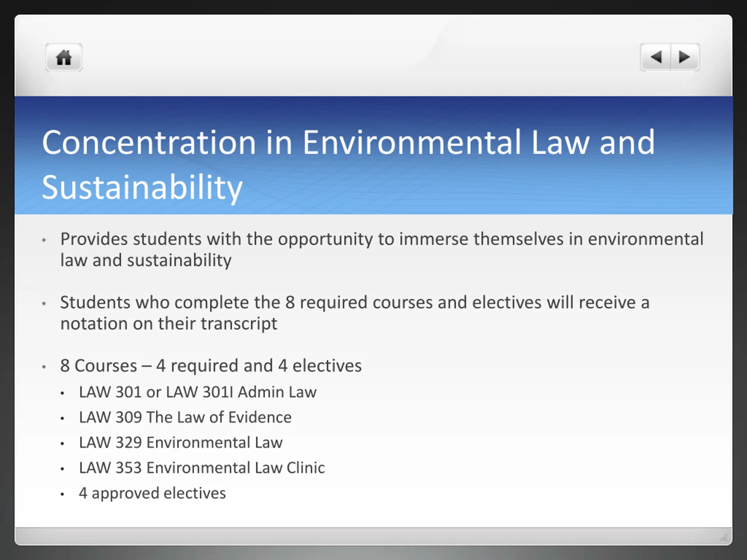The width and height of the screenshot is (747, 560).
Task: Select the 'LAW 329 Environmental Law' item
Action: click(181, 442)
